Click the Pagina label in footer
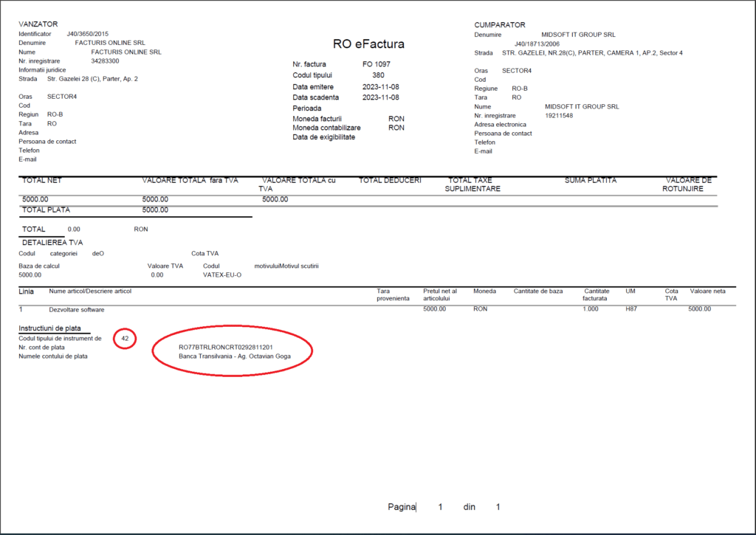 tap(402, 507)
